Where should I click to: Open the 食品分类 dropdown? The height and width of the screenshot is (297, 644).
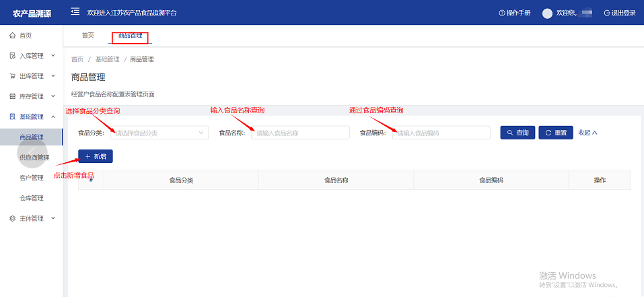coord(159,133)
